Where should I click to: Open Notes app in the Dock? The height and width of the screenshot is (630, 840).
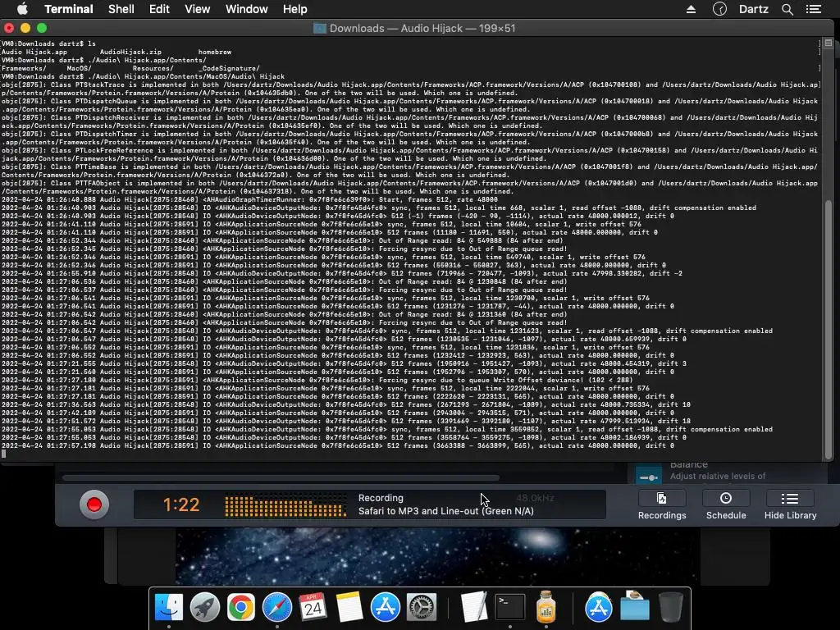click(x=349, y=607)
